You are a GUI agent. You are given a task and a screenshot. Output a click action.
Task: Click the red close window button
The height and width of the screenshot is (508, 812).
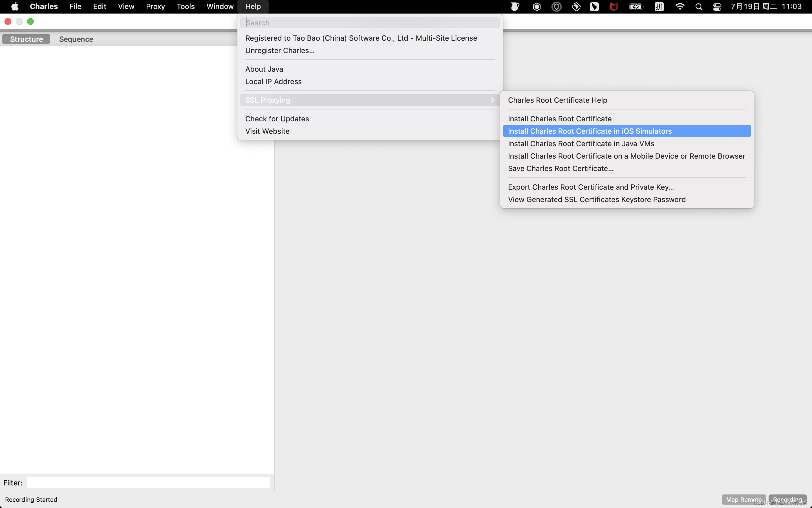[x=8, y=21]
